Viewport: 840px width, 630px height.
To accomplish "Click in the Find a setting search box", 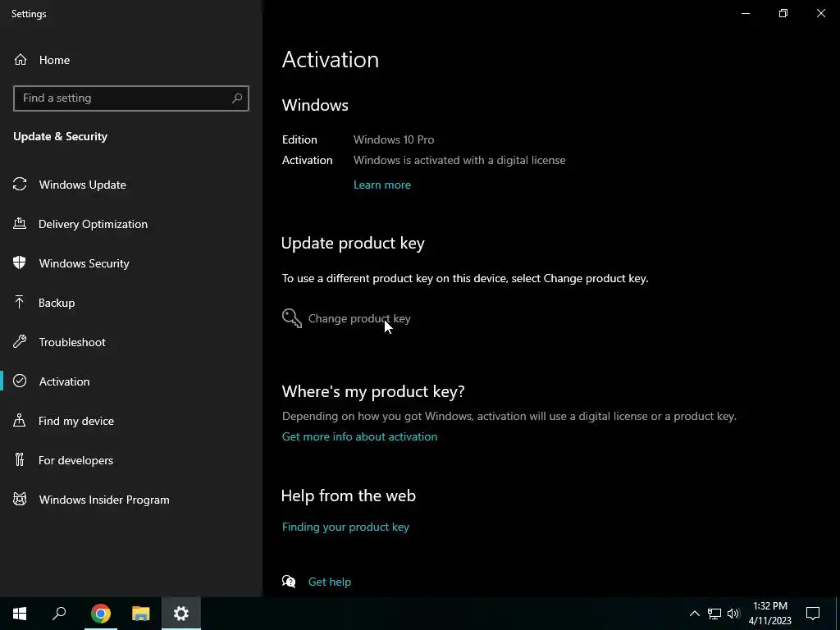I will click(x=130, y=98).
